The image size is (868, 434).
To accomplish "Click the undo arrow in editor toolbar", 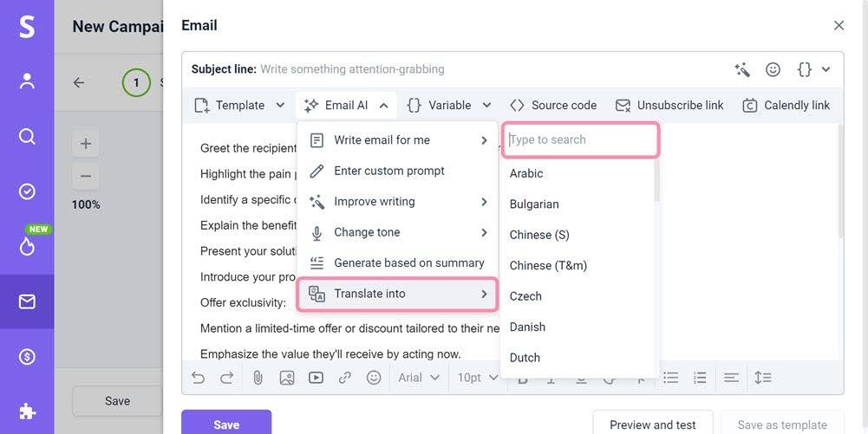I will (199, 378).
